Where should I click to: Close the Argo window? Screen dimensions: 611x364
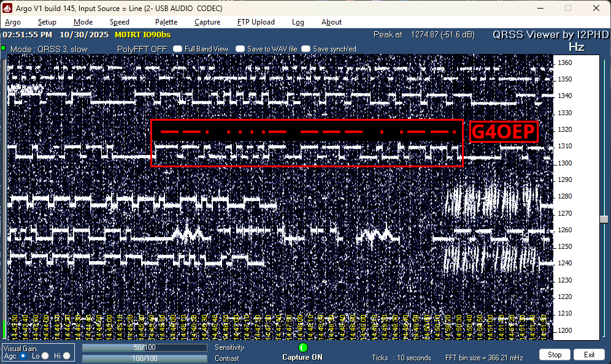click(596, 8)
